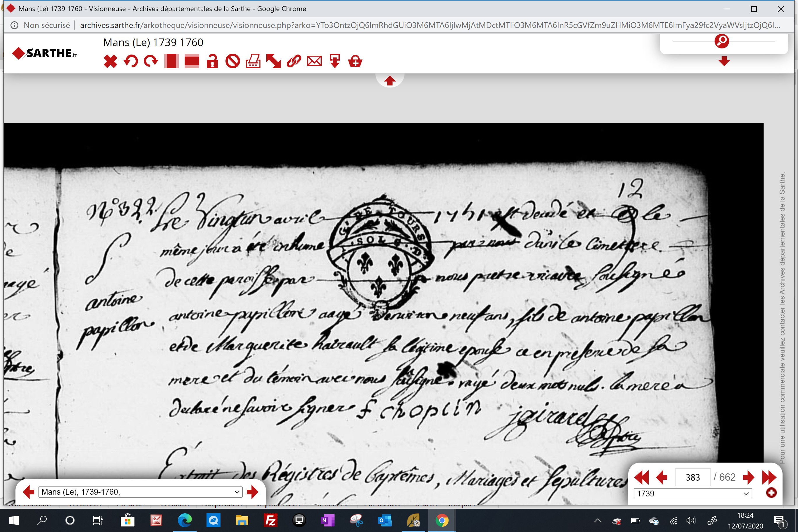Toggle the padlock zoom lock icon
The height and width of the screenshot is (532, 798).
coord(212,62)
